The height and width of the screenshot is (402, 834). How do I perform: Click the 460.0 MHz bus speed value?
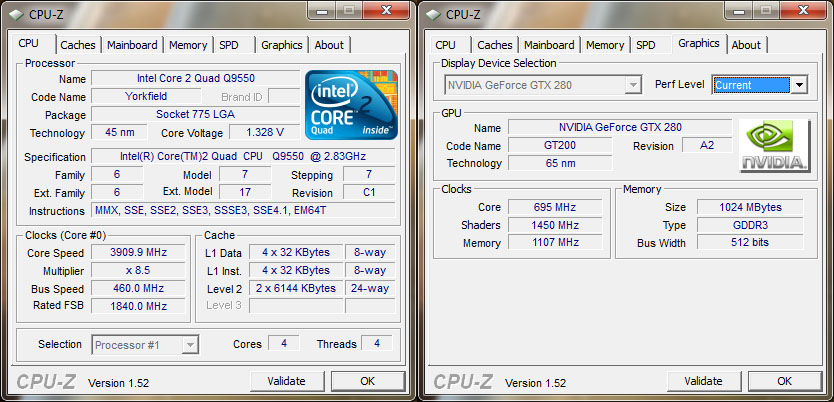pyautogui.click(x=138, y=289)
